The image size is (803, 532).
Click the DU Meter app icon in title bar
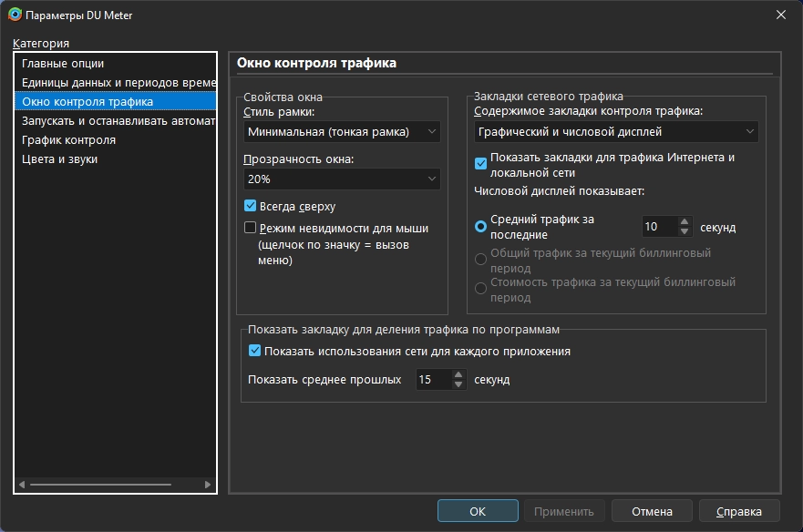click(15, 14)
